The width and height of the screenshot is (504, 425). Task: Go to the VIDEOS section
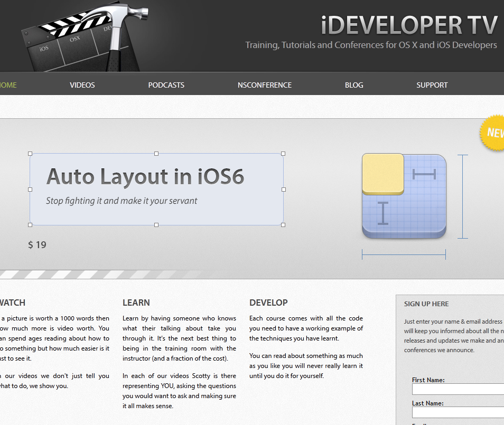[x=82, y=85]
